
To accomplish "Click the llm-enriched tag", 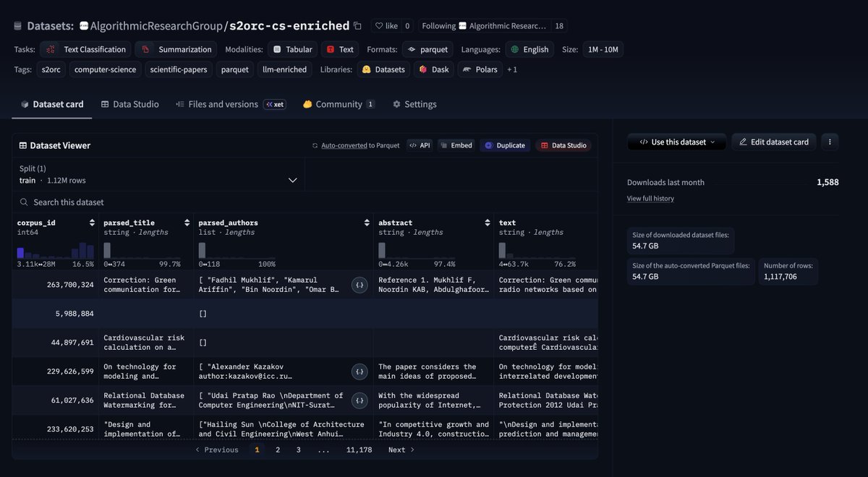I will pyautogui.click(x=284, y=69).
